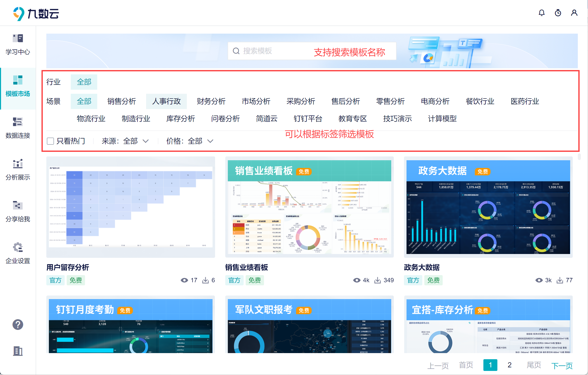Image resolution: width=588 pixels, height=375 pixels.
Task: Click the 下一页 link
Action: click(x=562, y=366)
